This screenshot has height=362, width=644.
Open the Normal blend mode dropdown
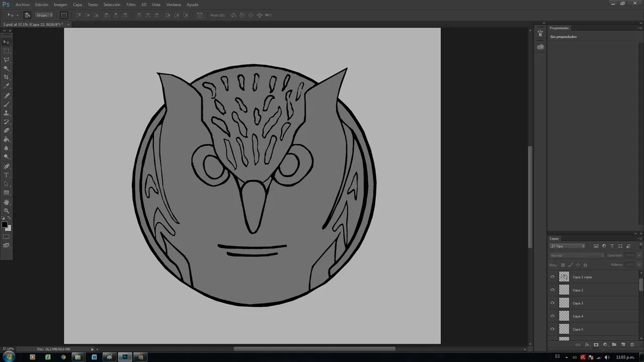[x=577, y=255]
